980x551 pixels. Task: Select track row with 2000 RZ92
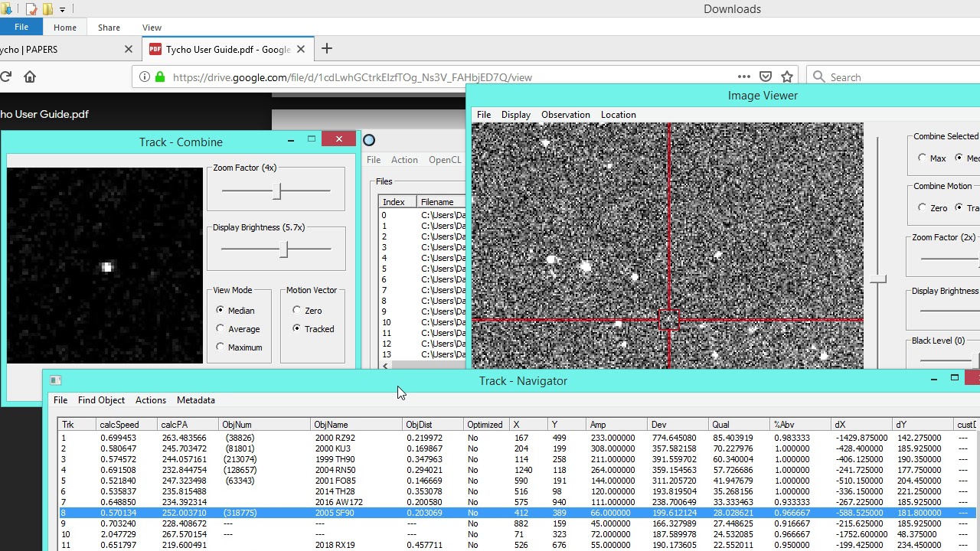click(518, 438)
